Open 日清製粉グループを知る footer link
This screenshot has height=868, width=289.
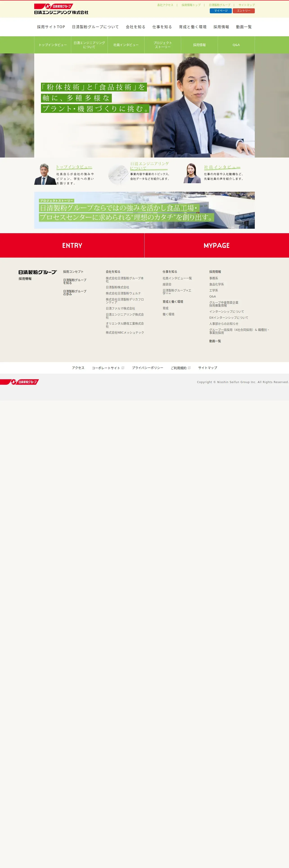point(75,281)
